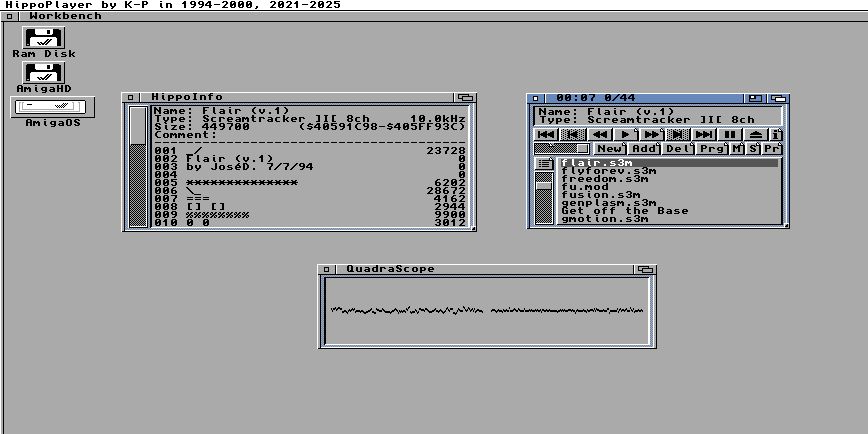Close the HippoPlayer window
The width and height of the screenshot is (868, 434).
[535, 98]
